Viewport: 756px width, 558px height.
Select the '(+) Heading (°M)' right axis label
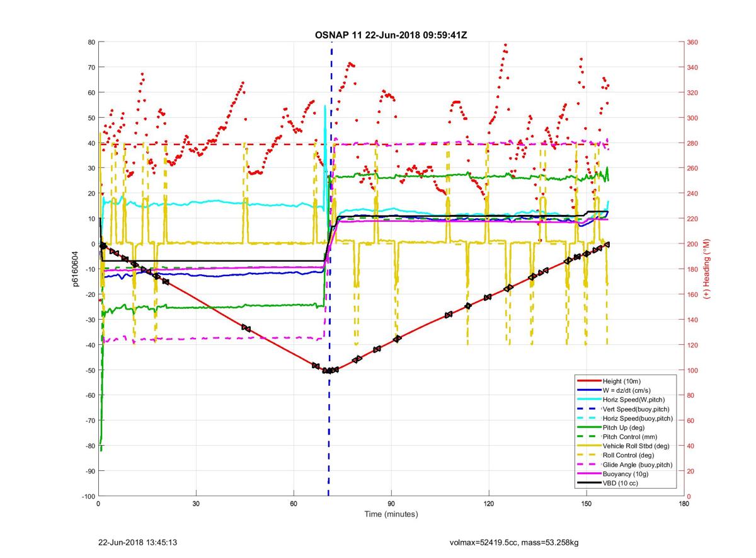tap(706, 269)
